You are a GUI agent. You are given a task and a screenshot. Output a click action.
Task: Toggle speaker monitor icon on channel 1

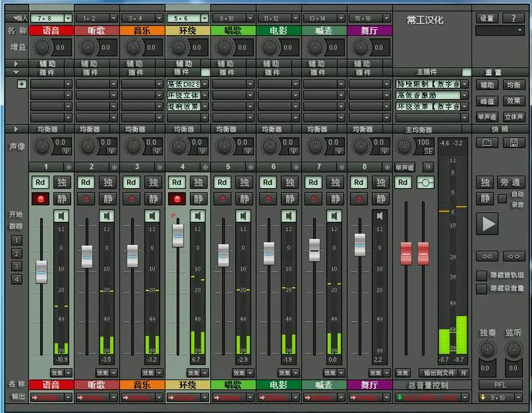coord(61,216)
